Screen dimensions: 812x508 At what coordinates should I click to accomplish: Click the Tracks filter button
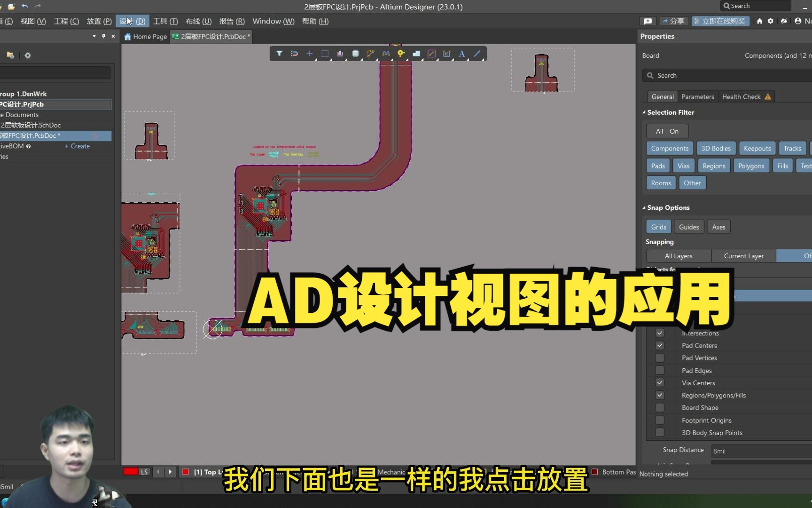[793, 148]
